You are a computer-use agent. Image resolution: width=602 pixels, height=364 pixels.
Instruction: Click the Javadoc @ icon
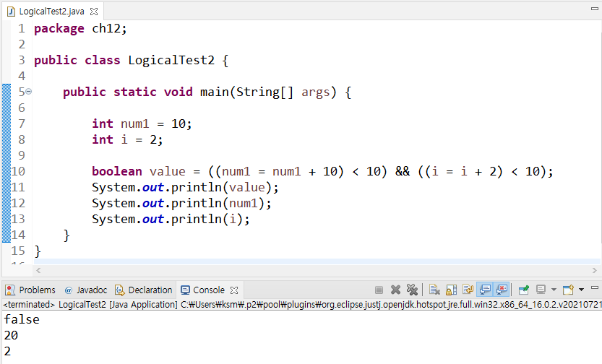(x=69, y=290)
